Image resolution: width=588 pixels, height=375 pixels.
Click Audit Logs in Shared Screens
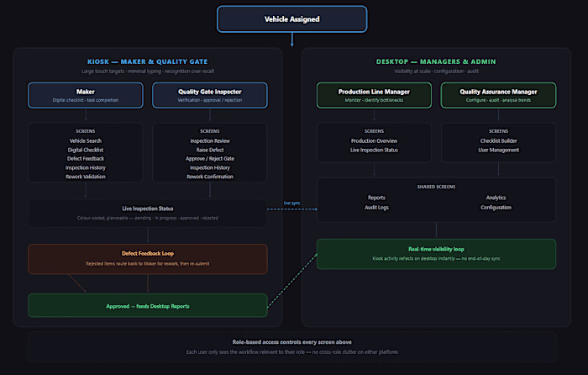point(376,208)
